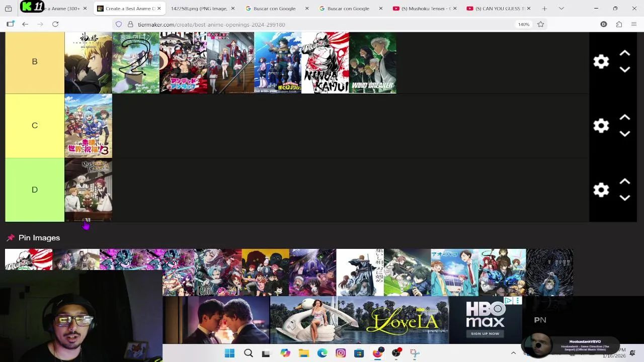
Task: Select Mushoku Tensei poster in D tier
Action: 89,191
